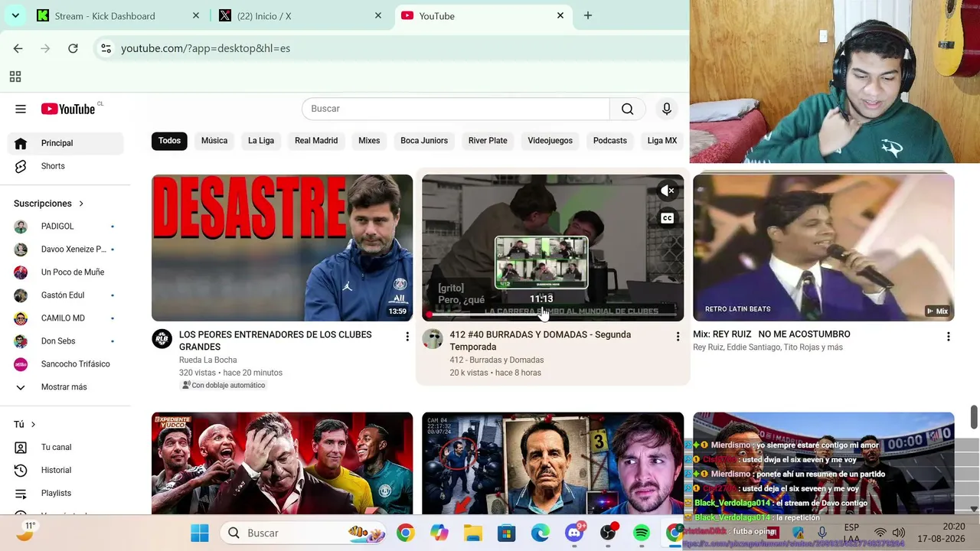Go back to the previous page
The height and width of the screenshot is (551, 980).
point(18,48)
